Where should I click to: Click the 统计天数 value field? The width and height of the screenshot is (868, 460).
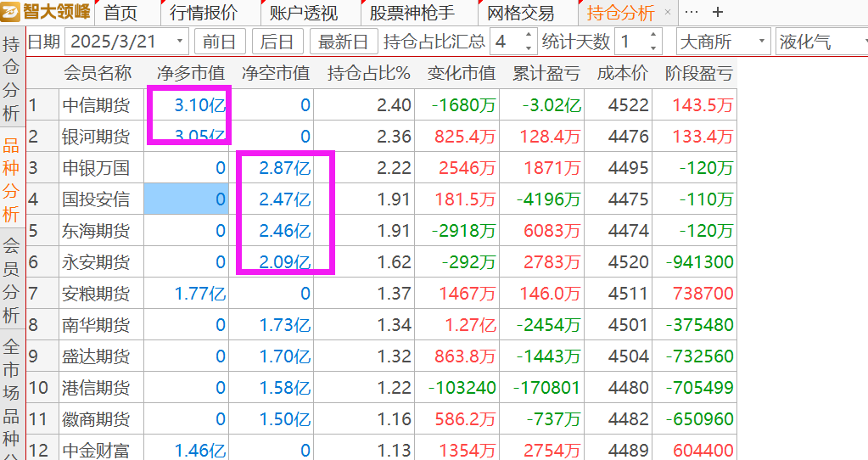pos(631,42)
